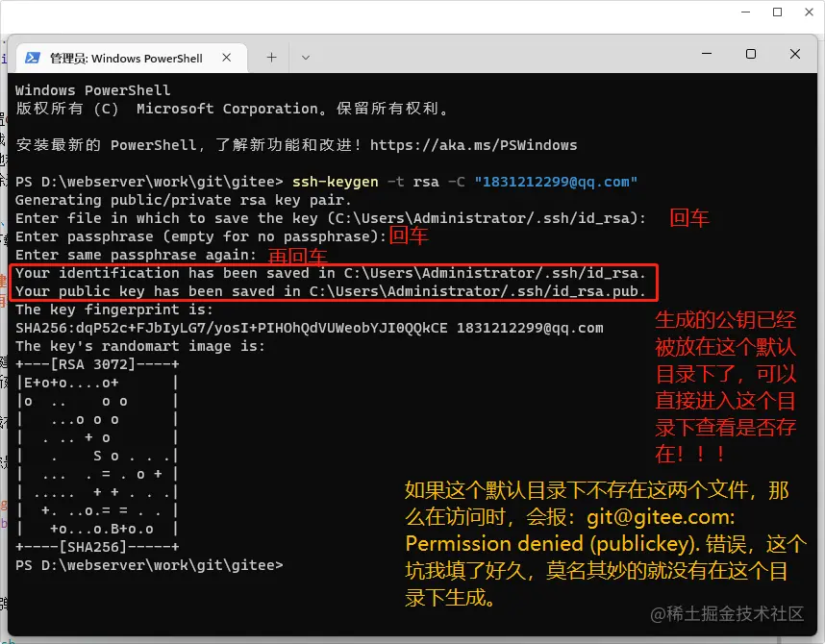
Task: Click the +----[SHA256]-----+ randomart footer
Action: (97, 547)
